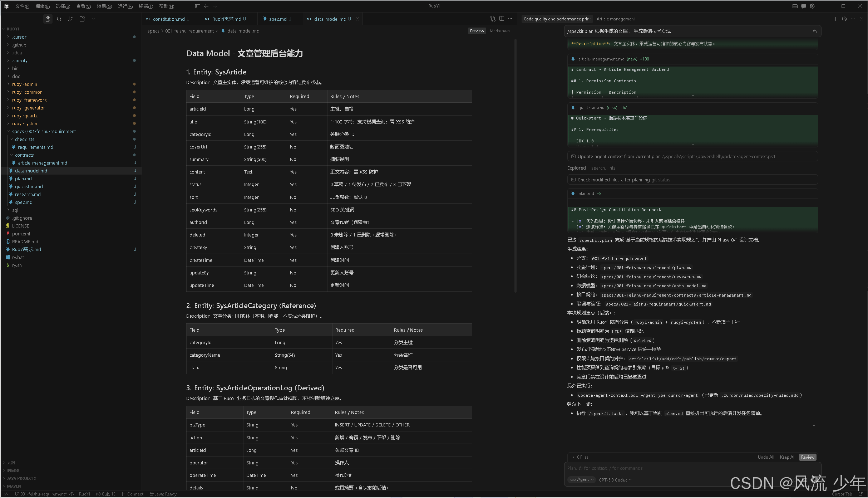868x498 pixels.
Task: Switch to the spec.md tab
Action: pyautogui.click(x=277, y=19)
